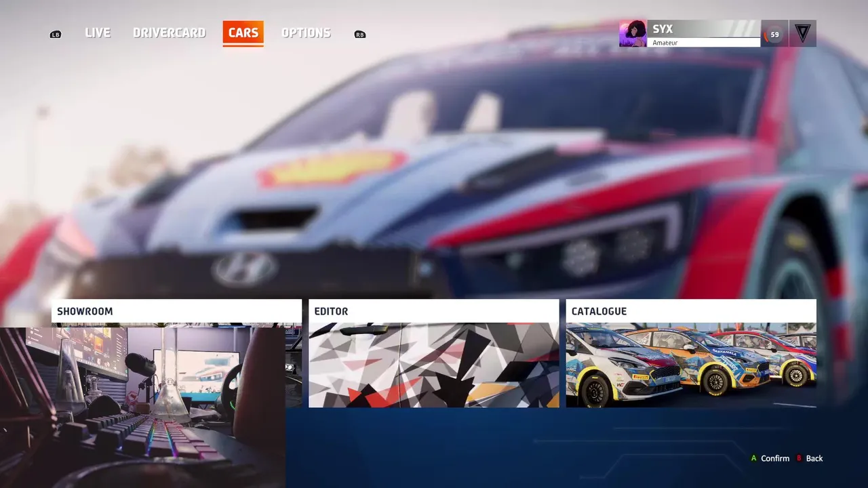Click the SYX player name
Viewport: 868px width, 488px height.
point(663,29)
